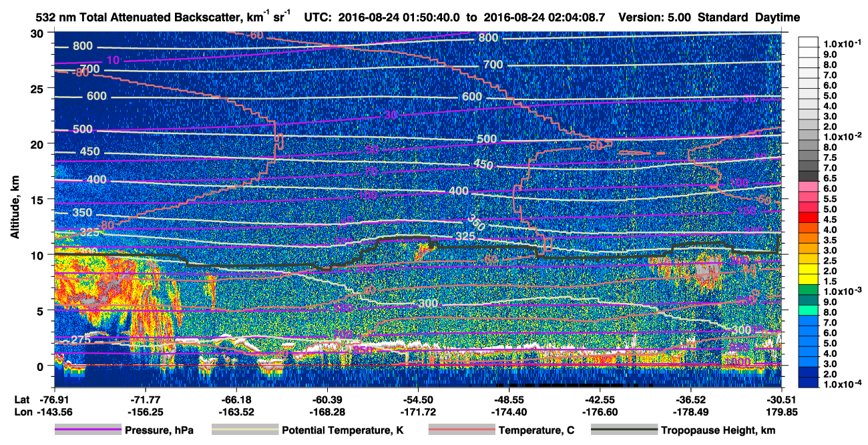Click latitude value -30.51
This screenshot has width=868, height=445.
coord(781,400)
